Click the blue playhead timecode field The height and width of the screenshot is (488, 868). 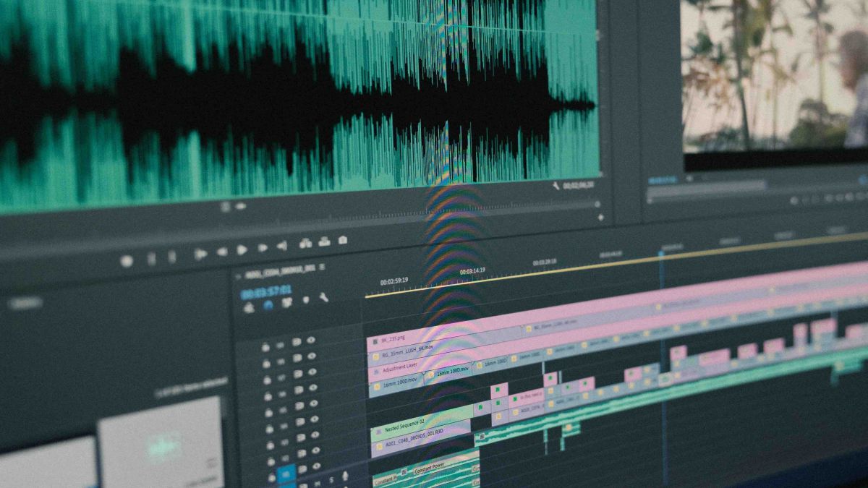tap(266, 291)
